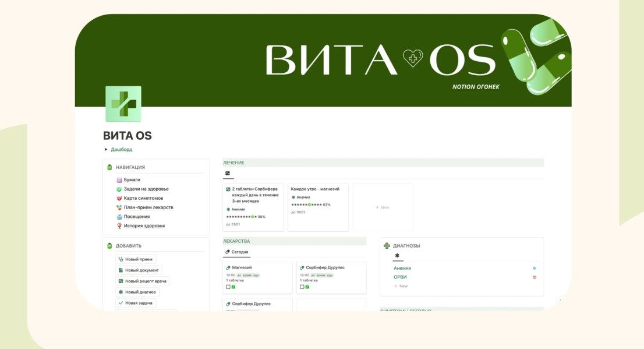Click the ДИАГНОЗЫ green cross icon

click(387, 246)
